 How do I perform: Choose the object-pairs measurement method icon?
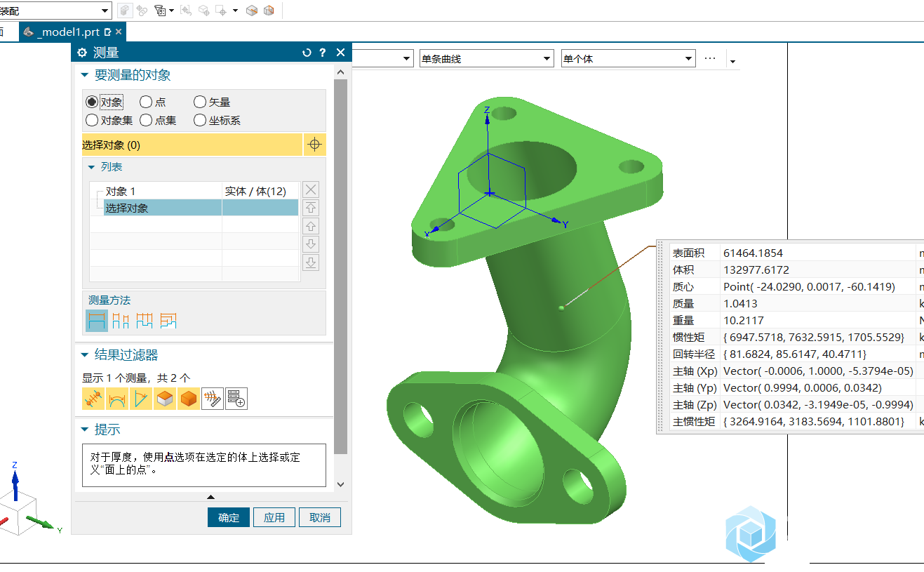(121, 321)
